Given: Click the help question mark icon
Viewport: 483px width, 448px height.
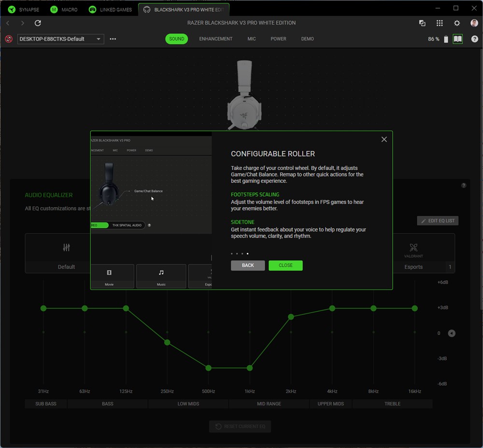Looking at the screenshot, I should tap(475, 39).
